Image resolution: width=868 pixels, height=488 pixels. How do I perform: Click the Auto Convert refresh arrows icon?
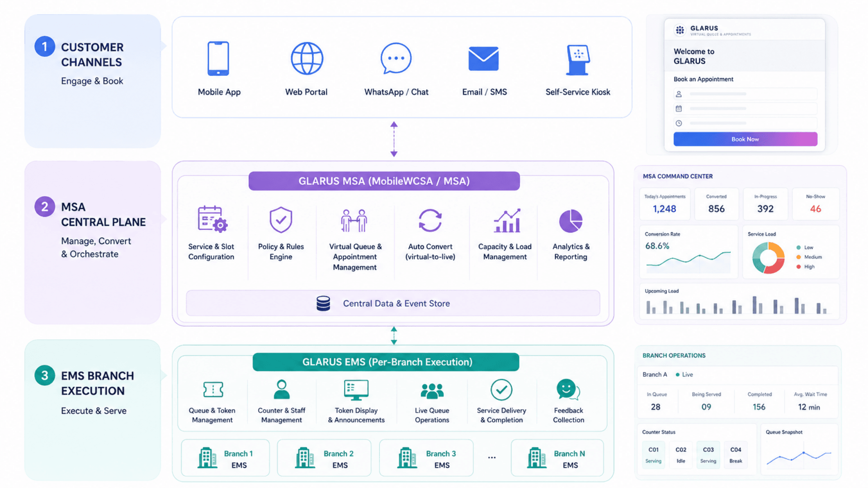tap(430, 221)
